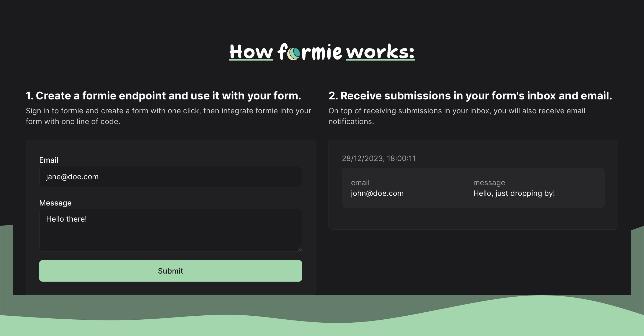Click the john@doe.com submission value

(x=377, y=193)
